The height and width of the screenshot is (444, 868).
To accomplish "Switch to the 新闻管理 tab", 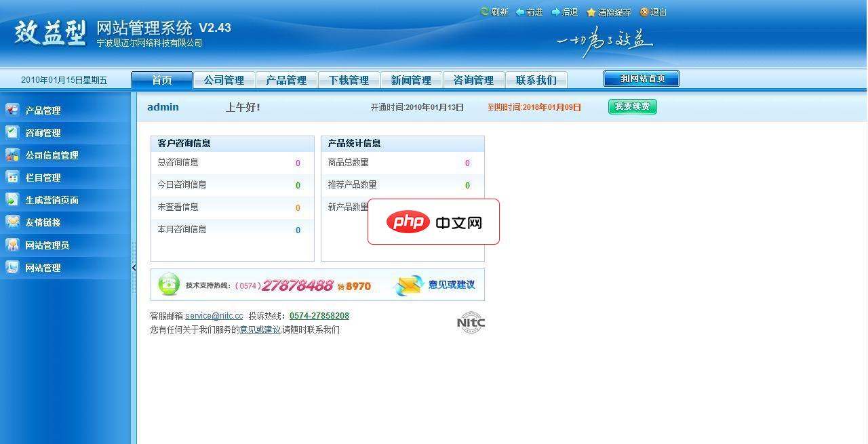I will pos(412,79).
